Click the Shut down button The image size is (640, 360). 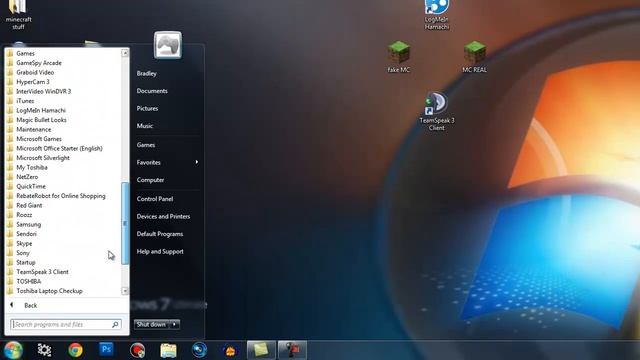point(151,324)
